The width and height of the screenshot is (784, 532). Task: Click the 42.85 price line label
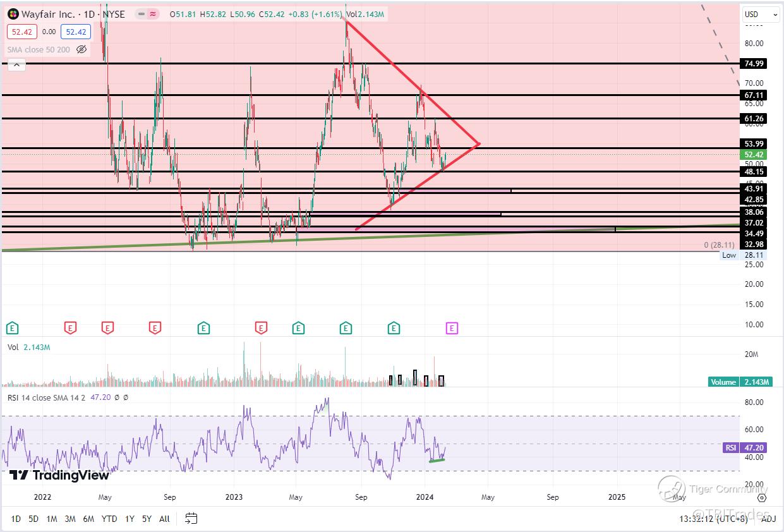coord(754,200)
